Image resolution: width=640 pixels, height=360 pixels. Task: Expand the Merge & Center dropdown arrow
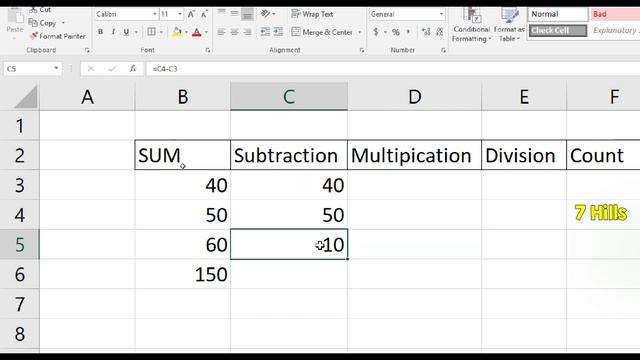click(360, 32)
